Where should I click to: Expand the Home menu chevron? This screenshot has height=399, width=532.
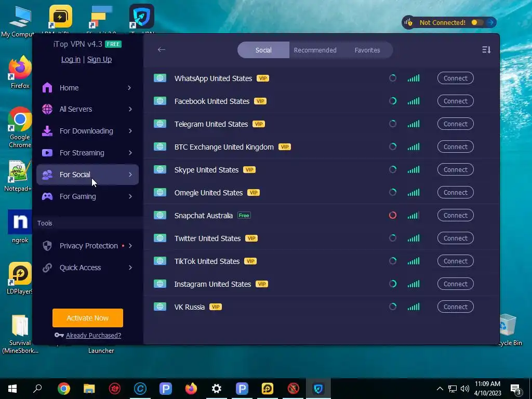pyautogui.click(x=129, y=87)
